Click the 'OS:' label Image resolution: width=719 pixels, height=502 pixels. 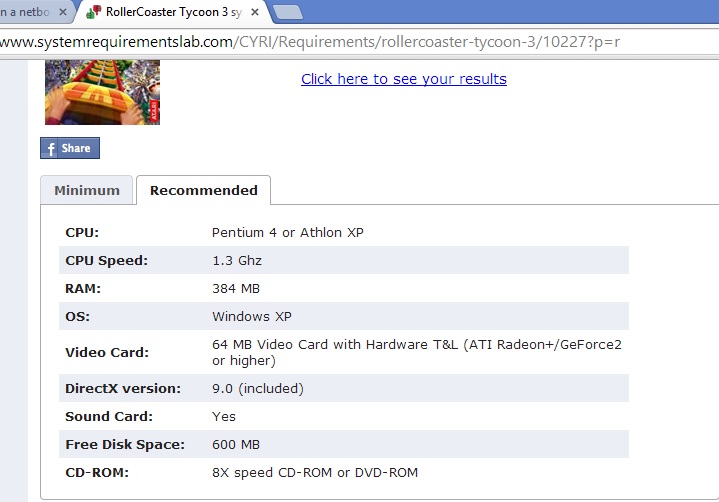(x=77, y=316)
